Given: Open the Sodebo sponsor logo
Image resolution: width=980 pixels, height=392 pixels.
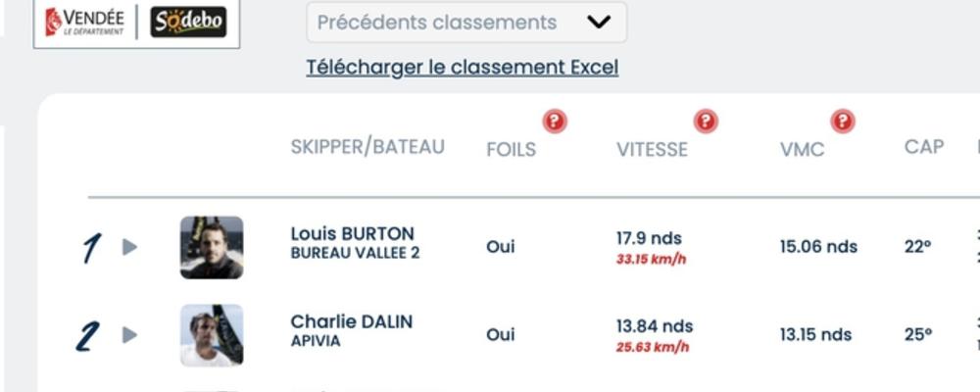Looking at the screenshot, I should (188, 23).
